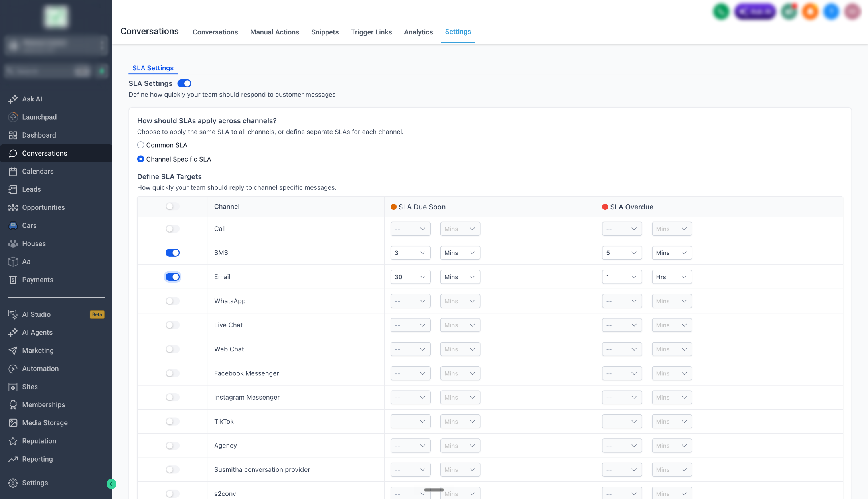
Task: Open Email Overdue value dropdown showing 1
Action: [x=622, y=277]
